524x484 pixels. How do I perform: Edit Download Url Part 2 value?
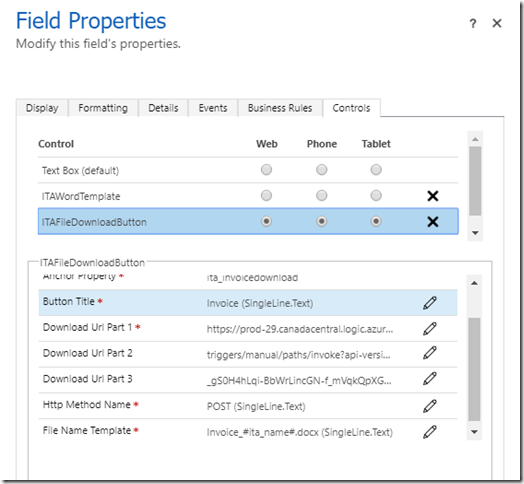click(x=430, y=353)
